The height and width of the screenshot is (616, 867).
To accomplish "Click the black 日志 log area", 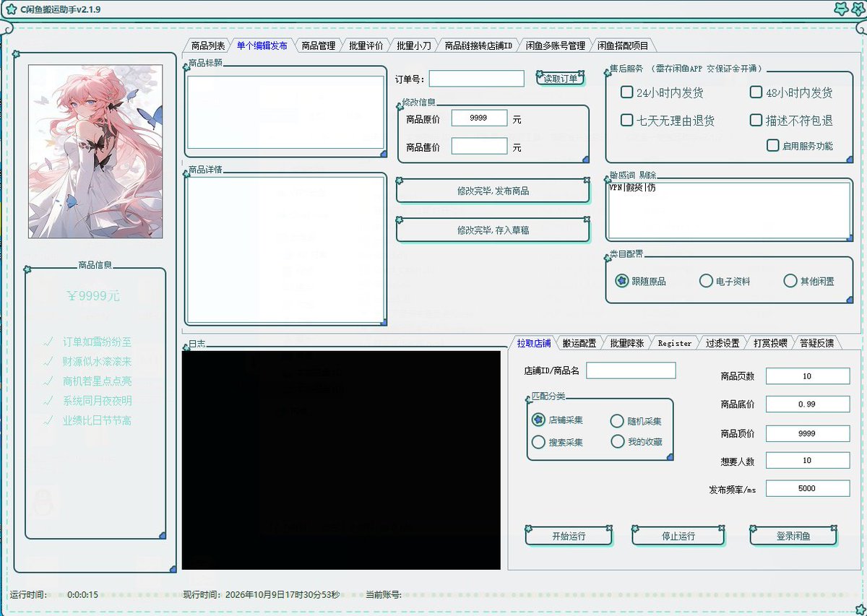I will tap(341, 460).
